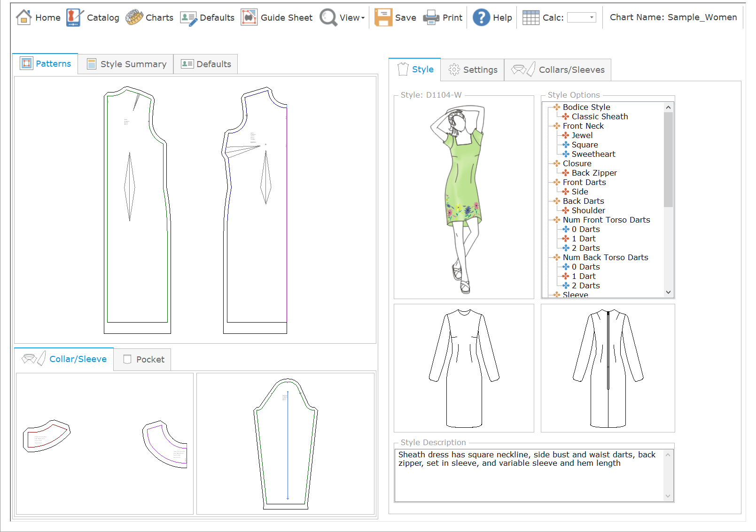Image resolution: width=756 pixels, height=532 pixels.
Task: Open Help question mark icon
Action: (481, 17)
